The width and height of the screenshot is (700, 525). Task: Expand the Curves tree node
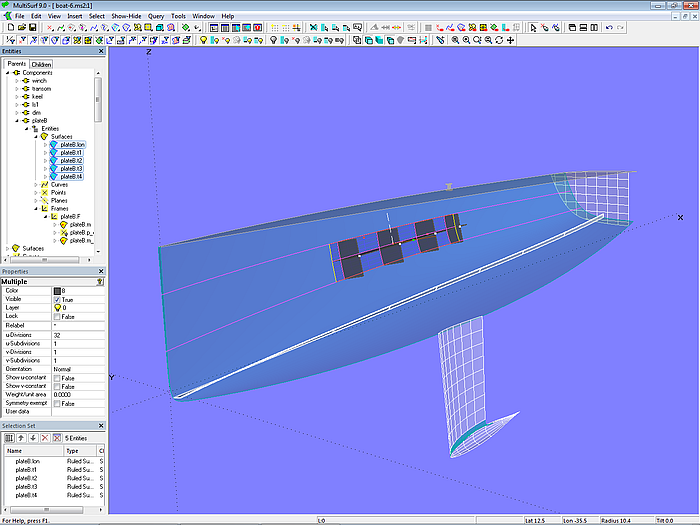[36, 184]
